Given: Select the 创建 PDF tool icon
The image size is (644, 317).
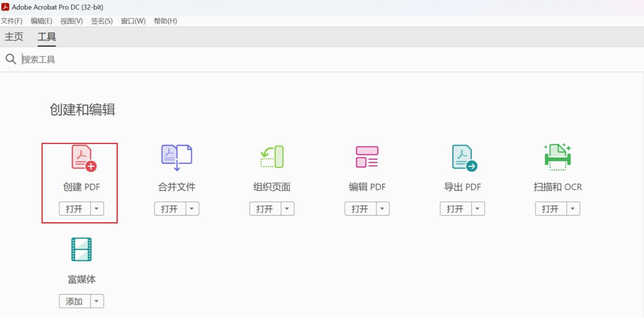Looking at the screenshot, I should point(81,157).
